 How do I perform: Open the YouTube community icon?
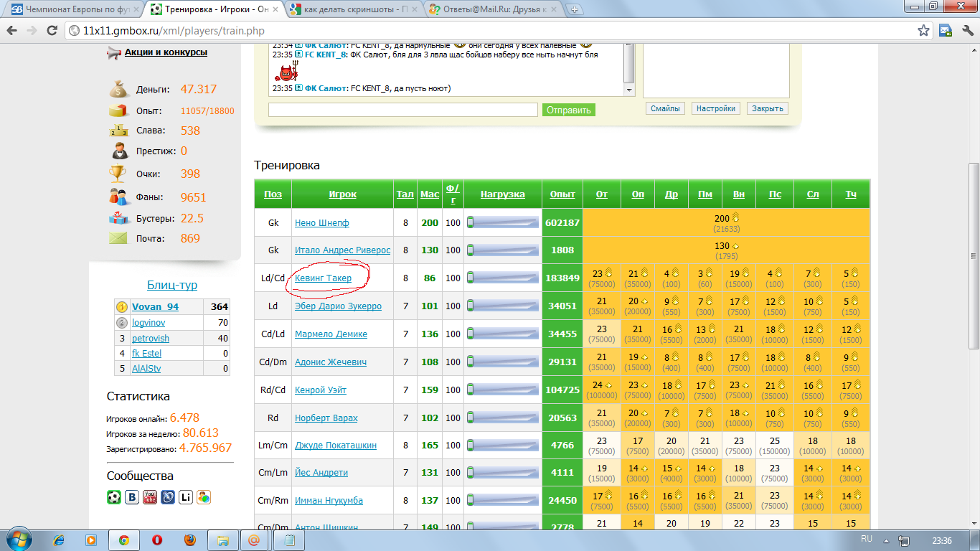coord(150,497)
